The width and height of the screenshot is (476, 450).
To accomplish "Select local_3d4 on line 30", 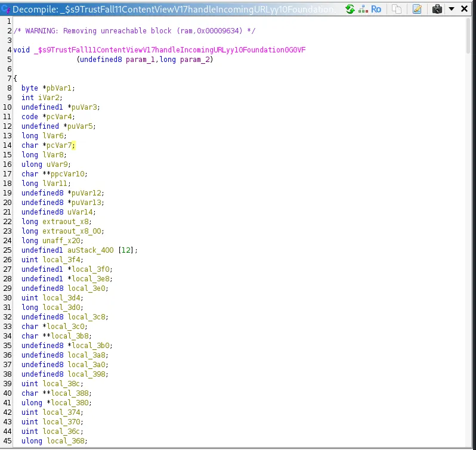I will coord(61,298).
